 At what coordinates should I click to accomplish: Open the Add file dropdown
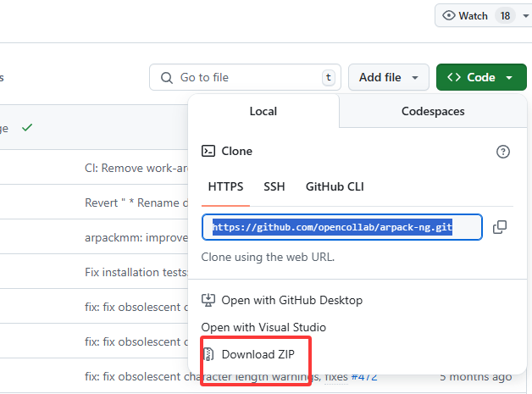(388, 77)
